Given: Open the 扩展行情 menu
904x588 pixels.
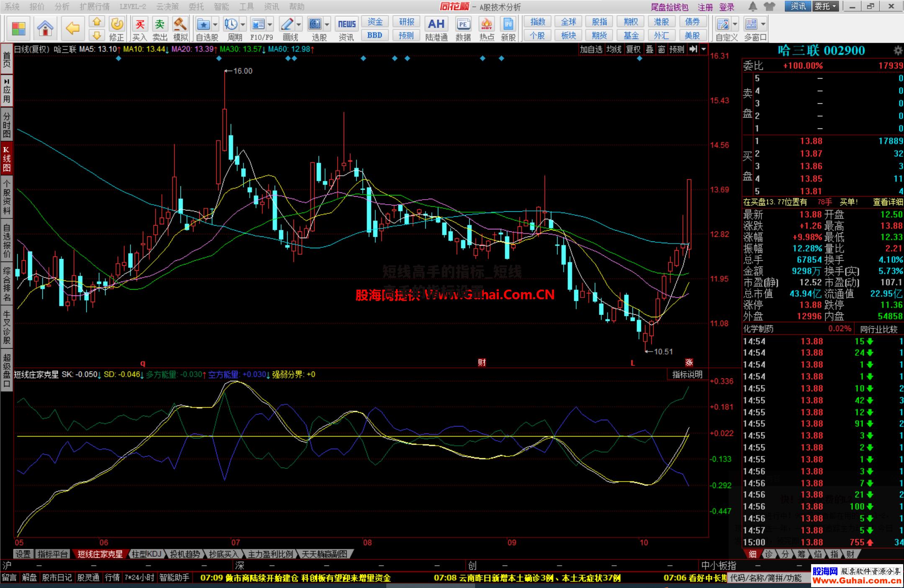Looking at the screenshot, I should (x=95, y=7).
